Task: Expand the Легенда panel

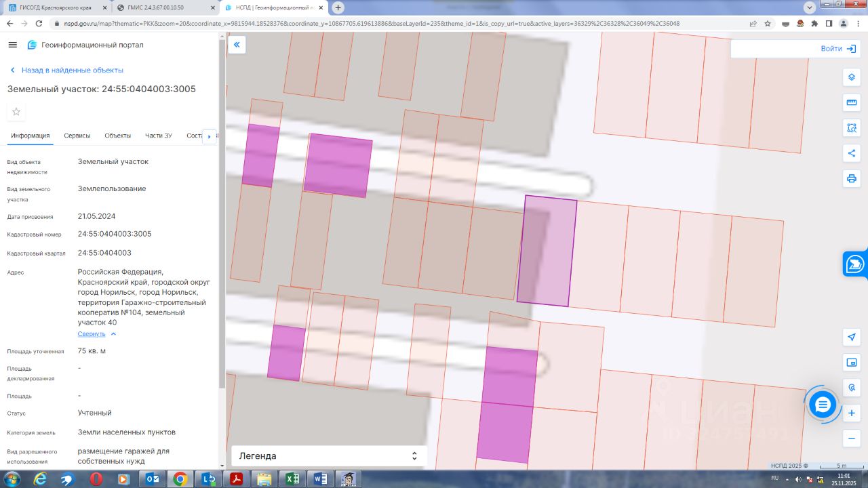Action: click(329, 456)
